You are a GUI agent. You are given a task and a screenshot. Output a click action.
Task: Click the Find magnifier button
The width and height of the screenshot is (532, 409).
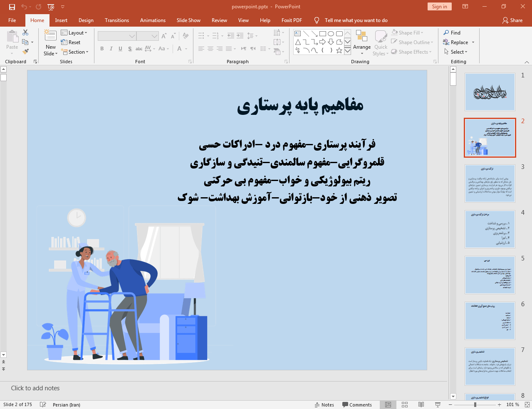[x=452, y=32]
